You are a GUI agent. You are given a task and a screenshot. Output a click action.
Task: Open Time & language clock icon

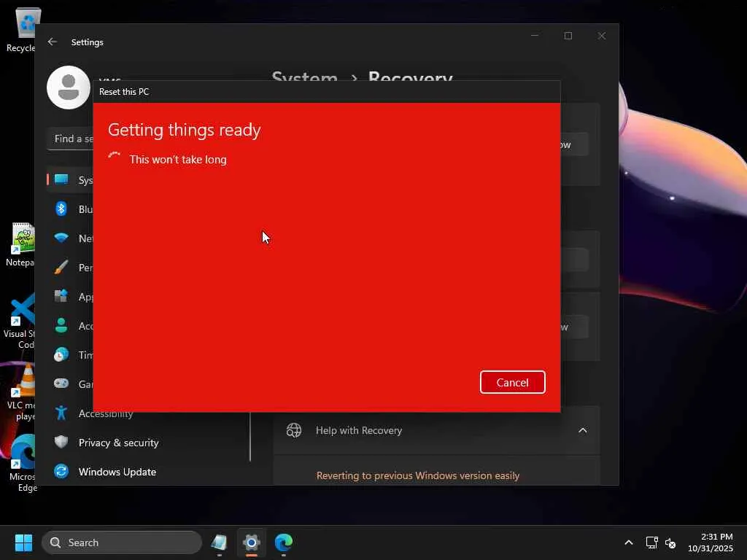pos(61,355)
